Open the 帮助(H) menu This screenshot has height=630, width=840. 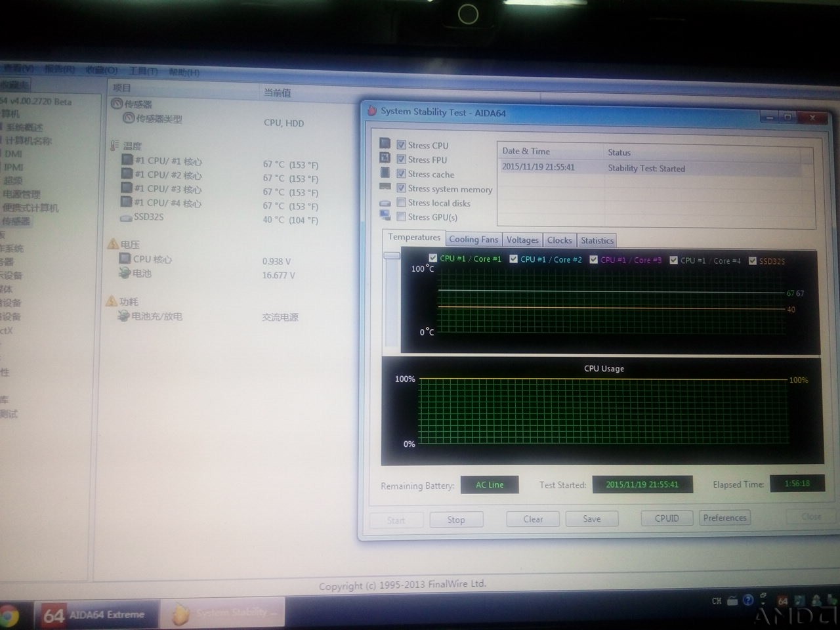(184, 72)
